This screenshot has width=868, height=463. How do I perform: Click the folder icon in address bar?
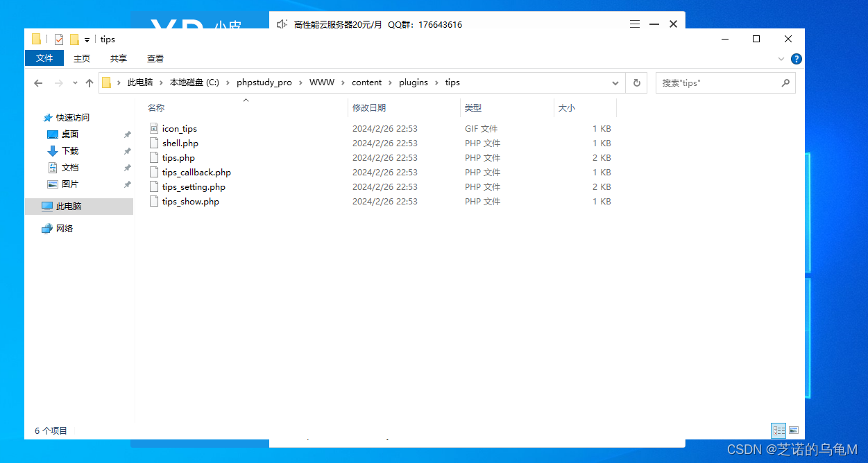pos(106,82)
